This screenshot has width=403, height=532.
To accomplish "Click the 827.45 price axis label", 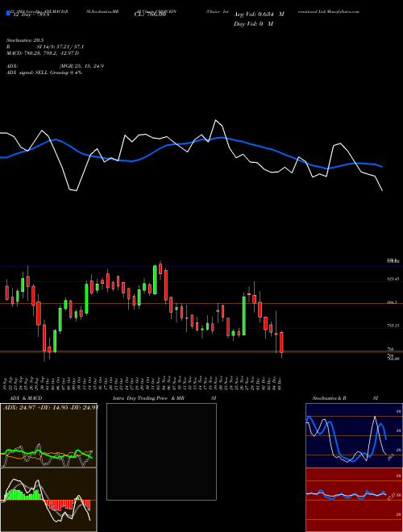I will tap(393, 279).
